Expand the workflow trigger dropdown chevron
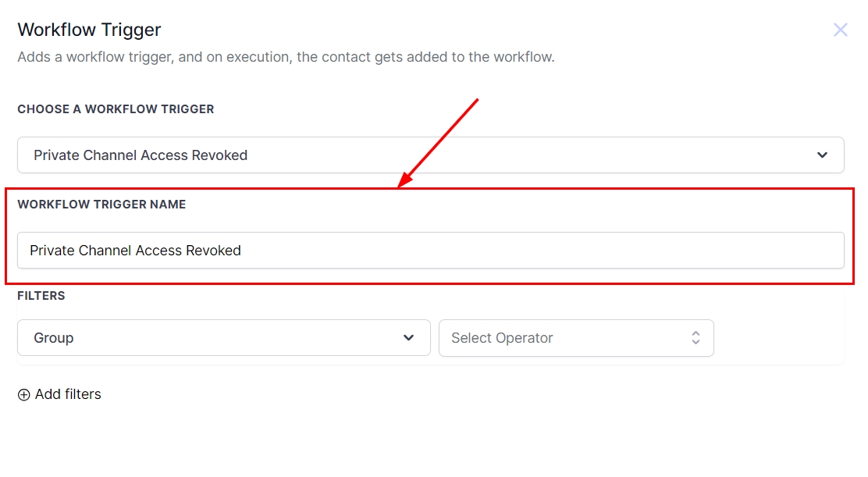868x477 pixels. 822,155
